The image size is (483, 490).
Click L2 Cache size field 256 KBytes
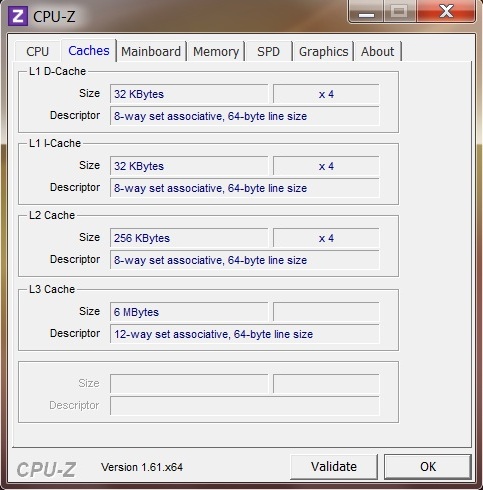(189, 238)
